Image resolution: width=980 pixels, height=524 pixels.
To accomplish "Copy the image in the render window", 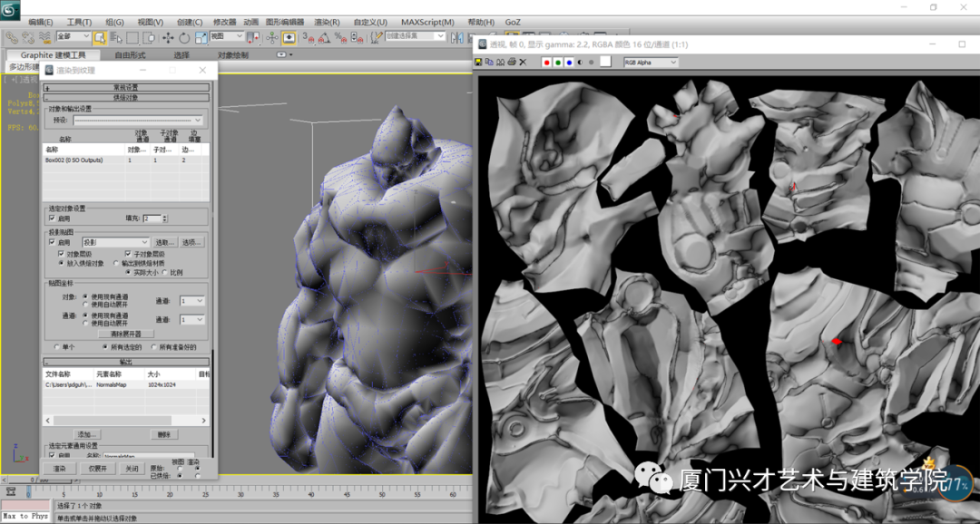I will 489,62.
